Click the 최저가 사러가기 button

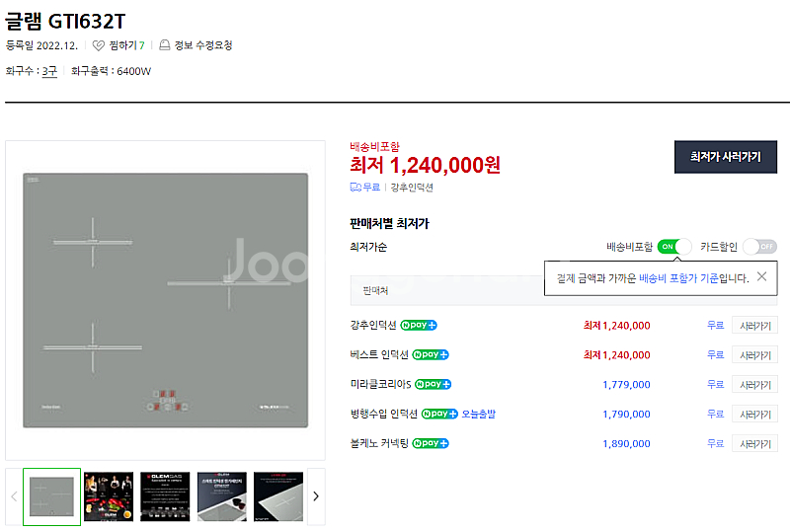[x=726, y=157]
